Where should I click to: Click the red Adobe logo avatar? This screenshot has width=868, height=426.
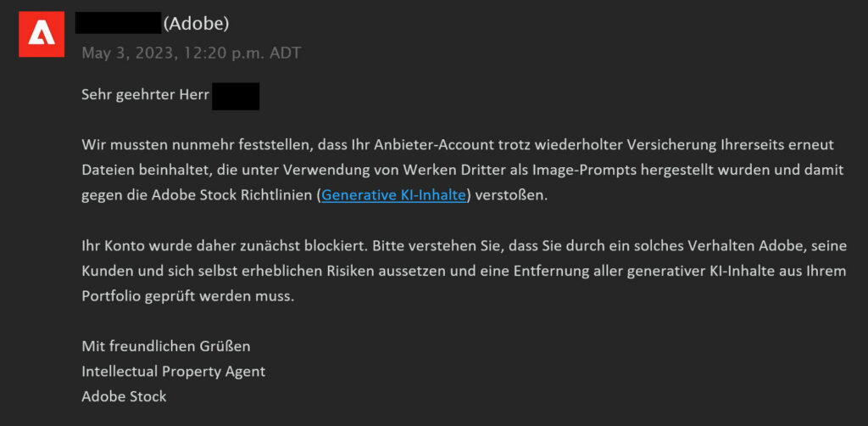coord(42,34)
